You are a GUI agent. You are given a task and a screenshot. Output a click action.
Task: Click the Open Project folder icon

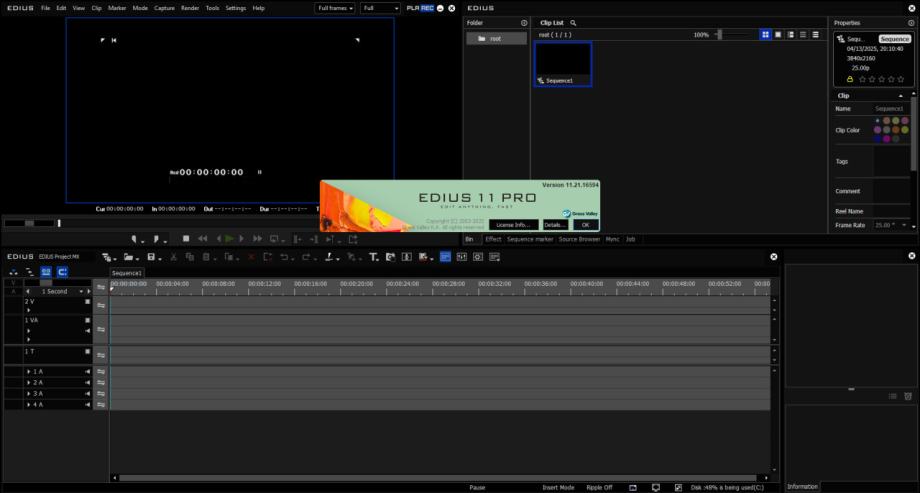click(x=128, y=257)
